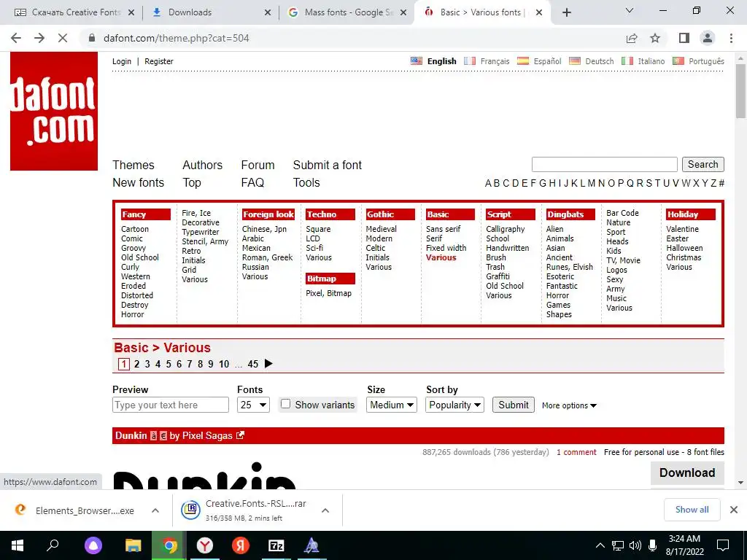
Task: Open the Authors menu
Action: click(x=203, y=166)
